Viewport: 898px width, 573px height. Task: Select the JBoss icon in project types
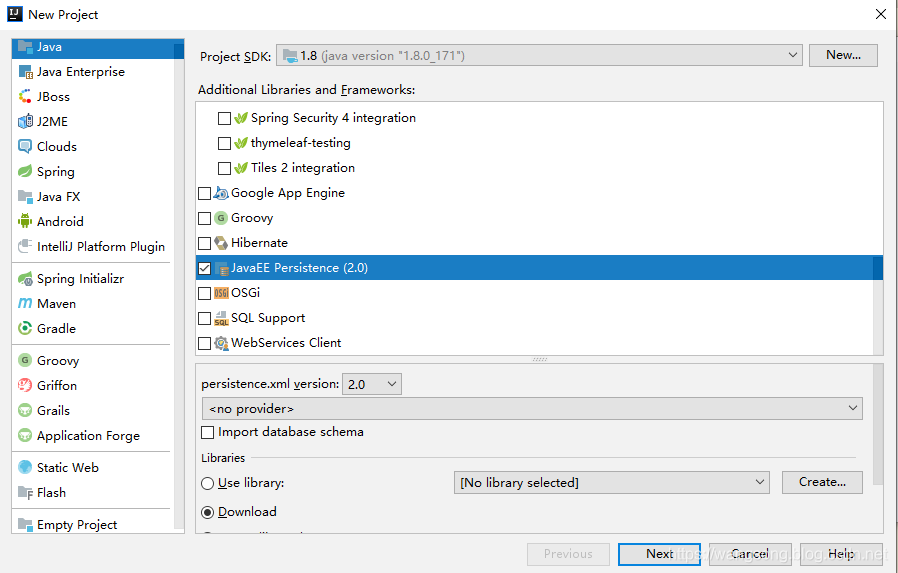25,97
